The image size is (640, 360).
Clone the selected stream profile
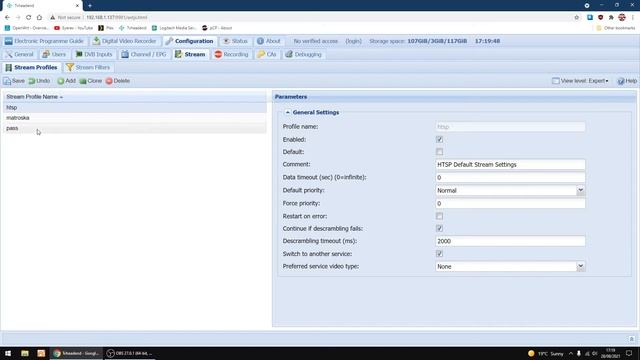coord(91,81)
